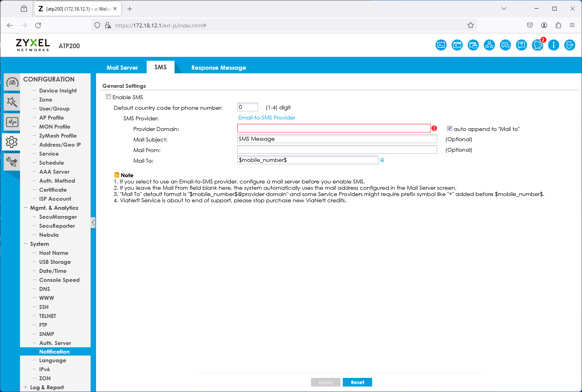This screenshot has width=582, height=392.
Task: Open the Dashboard gauge sidebar icon
Action: [x=12, y=82]
